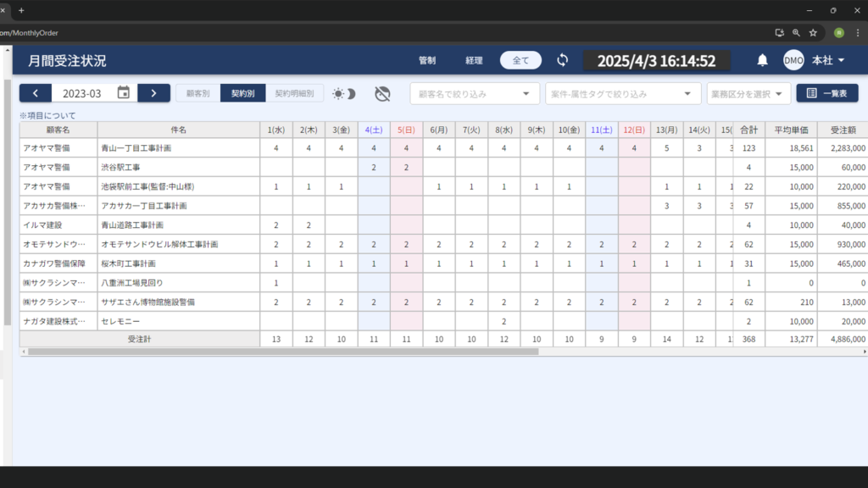Go to next month arrow
Image resolution: width=868 pixels, height=488 pixels.
tap(154, 93)
